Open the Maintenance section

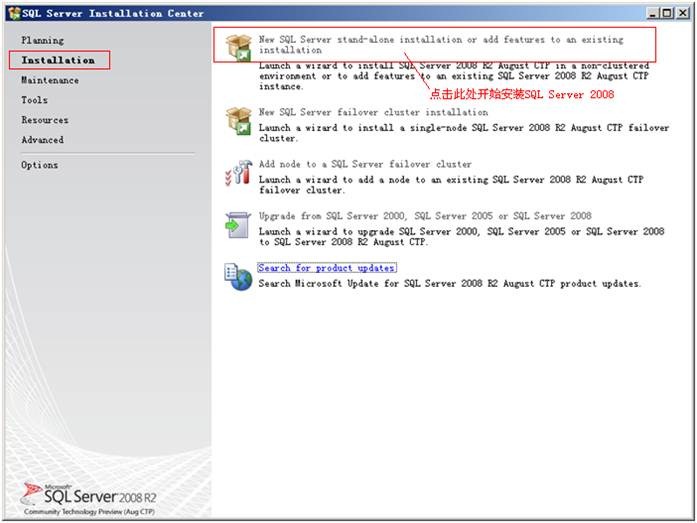[50, 80]
